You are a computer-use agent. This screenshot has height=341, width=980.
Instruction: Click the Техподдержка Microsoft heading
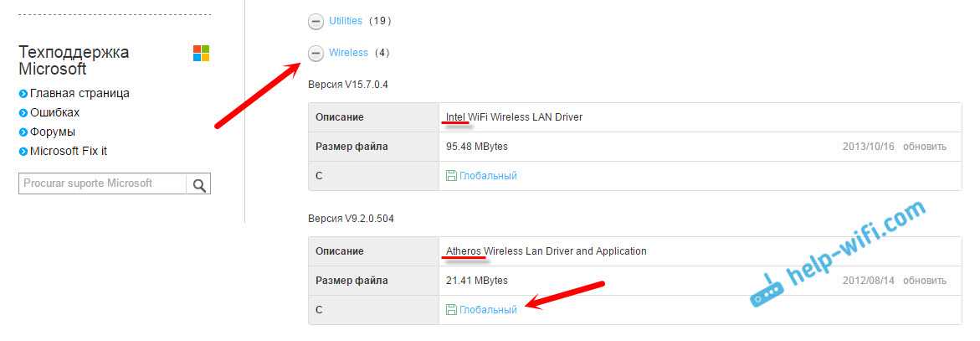tap(74, 60)
